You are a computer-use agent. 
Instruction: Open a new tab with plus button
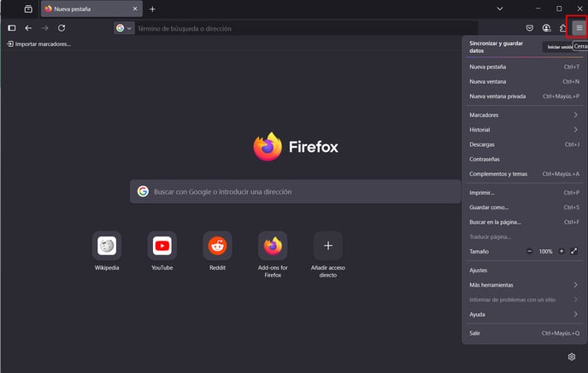point(152,9)
